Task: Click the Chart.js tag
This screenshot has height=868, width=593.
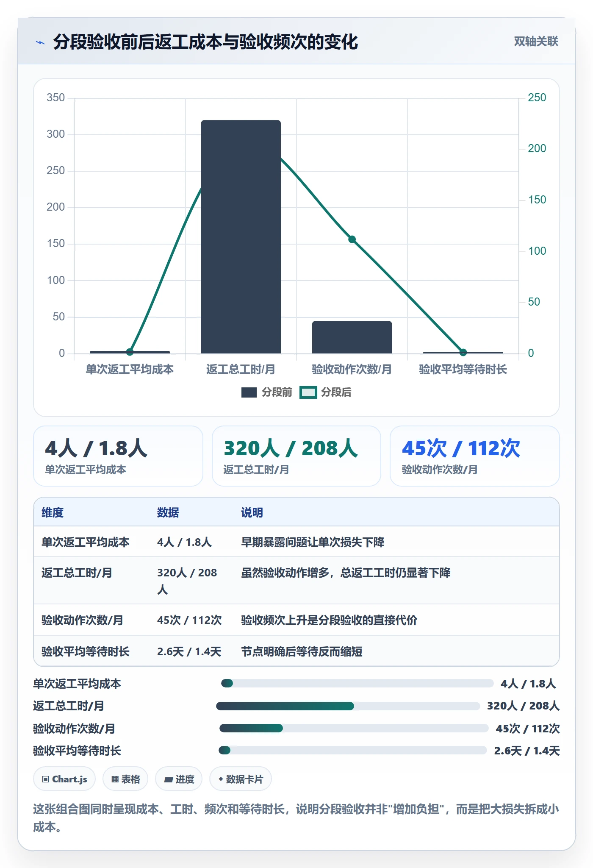Action: [x=64, y=779]
